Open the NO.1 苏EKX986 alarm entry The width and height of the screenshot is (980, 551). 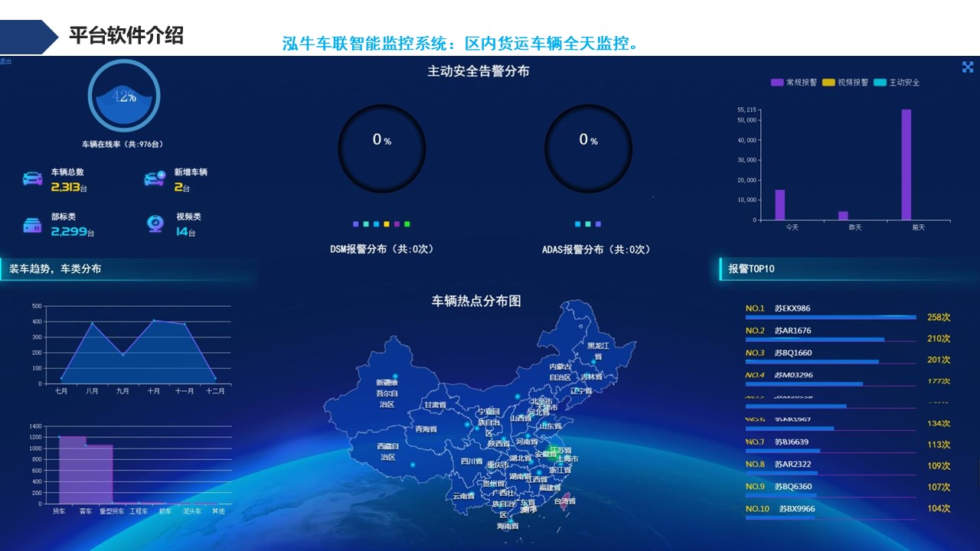[x=792, y=309]
